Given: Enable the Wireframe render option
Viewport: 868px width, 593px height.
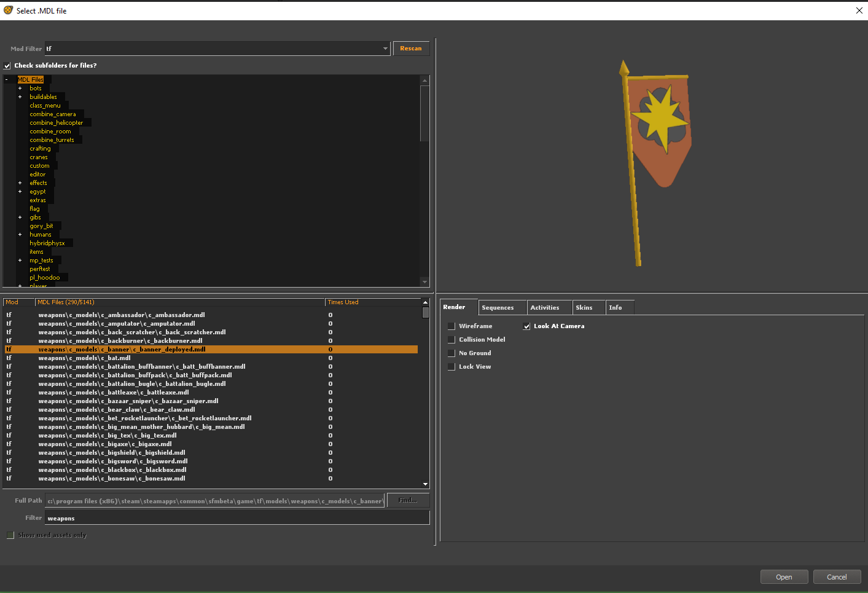Looking at the screenshot, I should (452, 326).
